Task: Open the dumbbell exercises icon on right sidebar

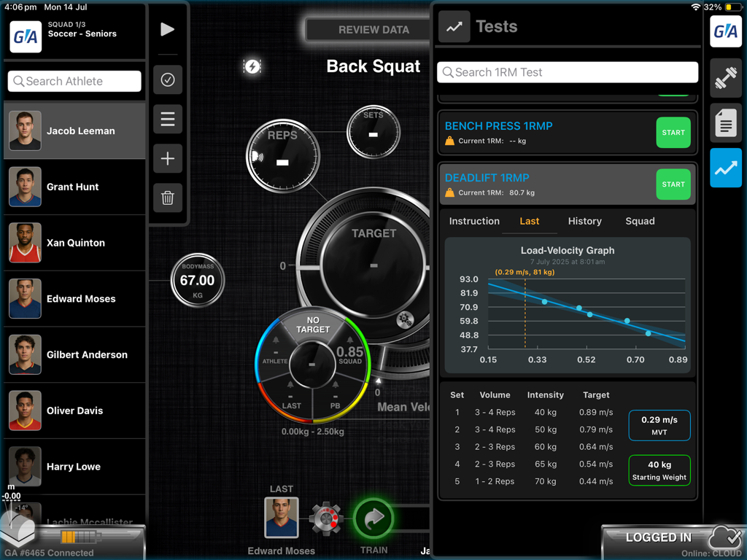Action: pyautogui.click(x=726, y=78)
